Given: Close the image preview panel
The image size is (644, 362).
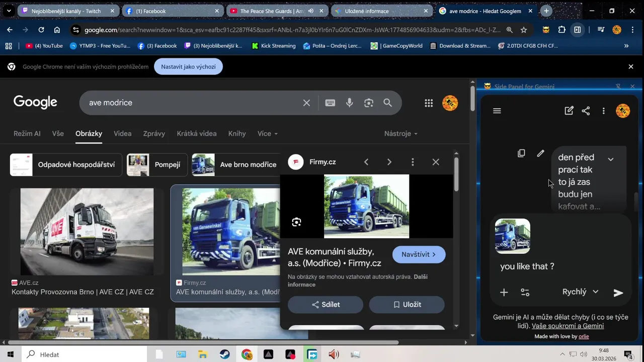Looking at the screenshot, I should coord(436,162).
